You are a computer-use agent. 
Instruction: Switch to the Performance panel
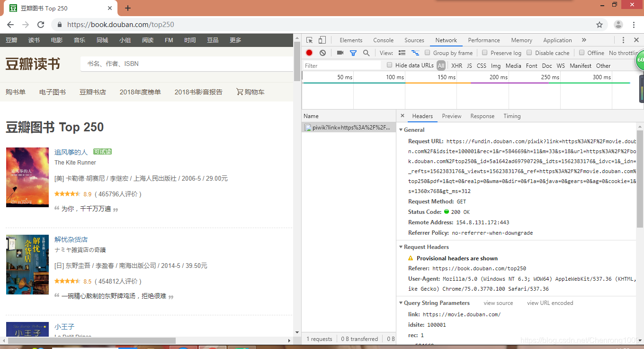484,40
